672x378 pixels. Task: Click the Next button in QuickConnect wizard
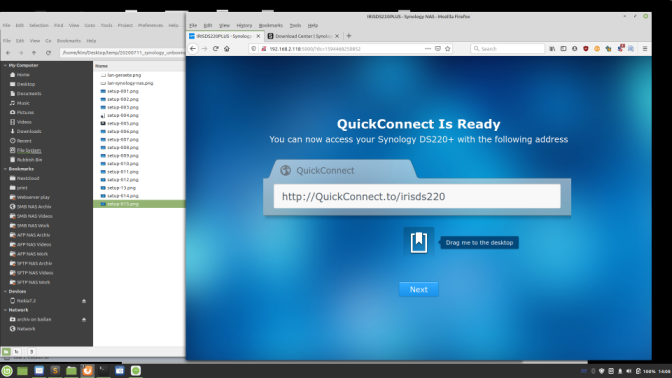tap(418, 289)
